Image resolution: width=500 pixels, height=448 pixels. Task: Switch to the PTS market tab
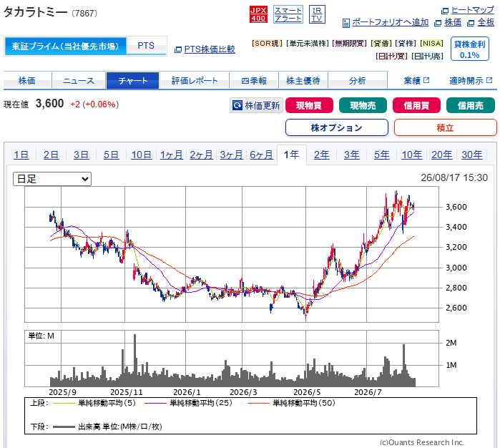[x=146, y=46]
